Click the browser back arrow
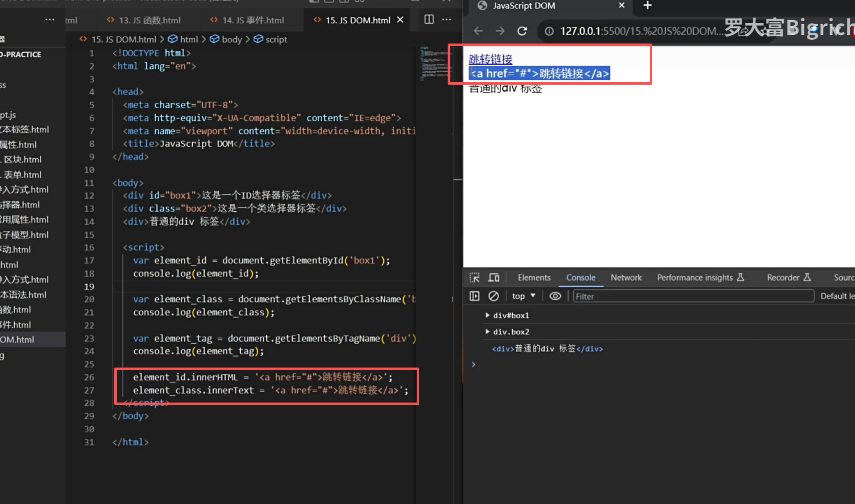The image size is (855, 504). pos(478,31)
